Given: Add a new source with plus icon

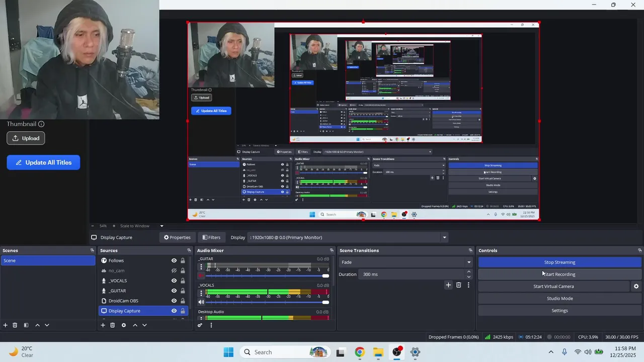Looking at the screenshot, I should (x=103, y=325).
